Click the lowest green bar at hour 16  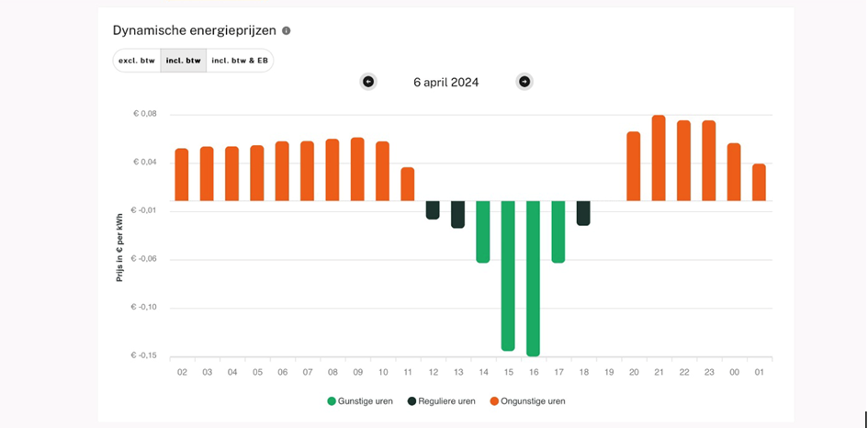[x=533, y=277]
